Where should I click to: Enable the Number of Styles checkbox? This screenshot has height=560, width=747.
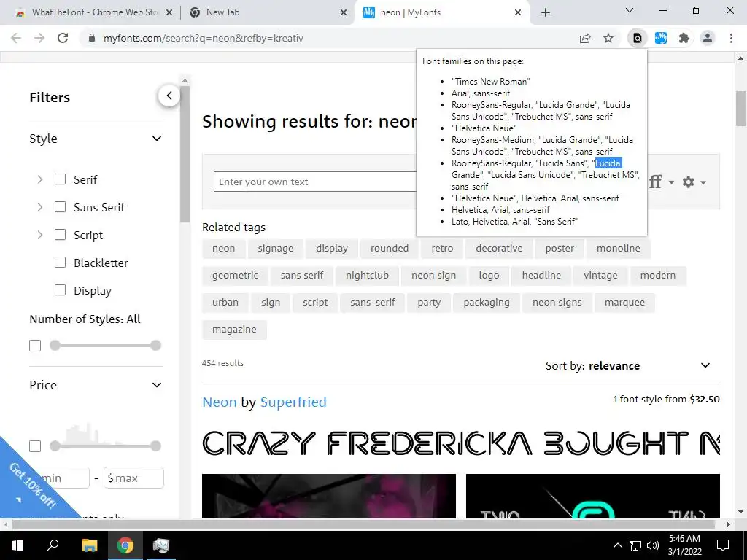[35, 346]
